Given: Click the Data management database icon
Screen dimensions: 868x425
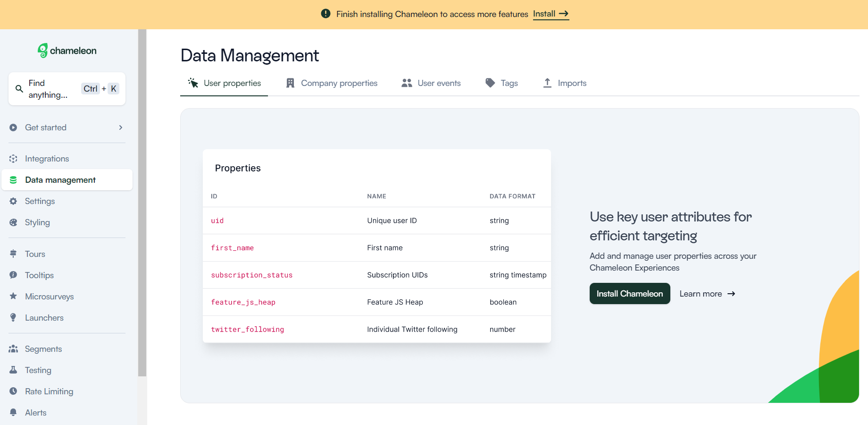Looking at the screenshot, I should [13, 180].
